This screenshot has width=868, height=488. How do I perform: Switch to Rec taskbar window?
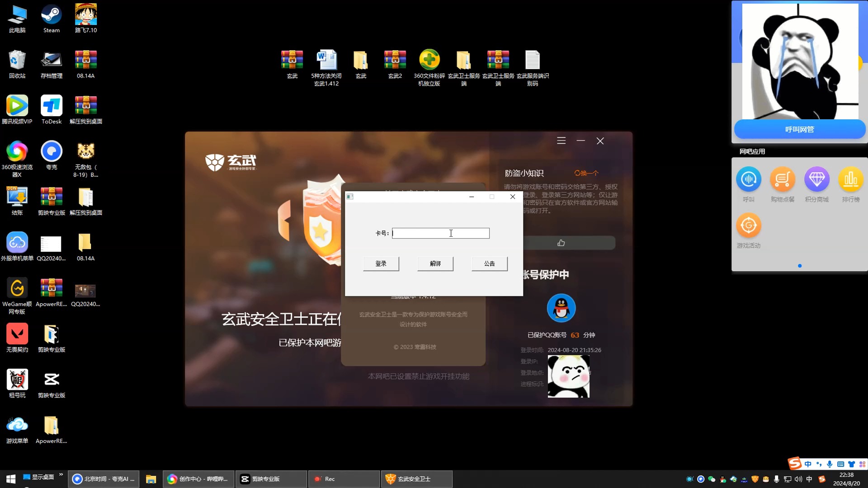coord(344,479)
